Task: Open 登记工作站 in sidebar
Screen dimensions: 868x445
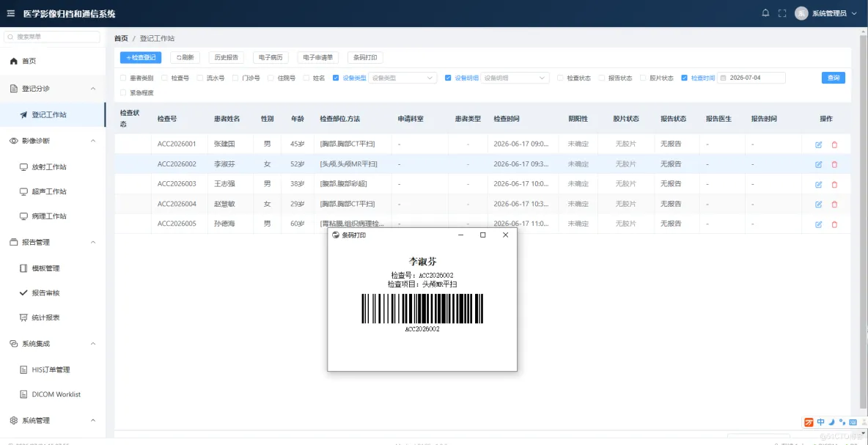Action: tap(53, 114)
